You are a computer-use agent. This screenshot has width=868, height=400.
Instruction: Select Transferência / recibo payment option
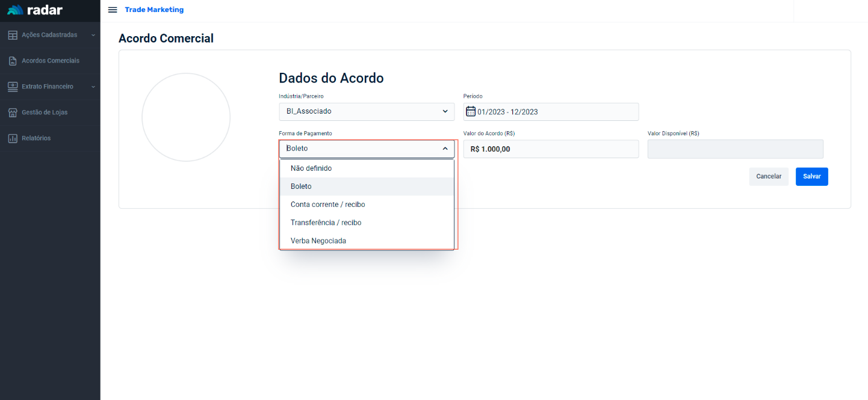click(x=326, y=223)
